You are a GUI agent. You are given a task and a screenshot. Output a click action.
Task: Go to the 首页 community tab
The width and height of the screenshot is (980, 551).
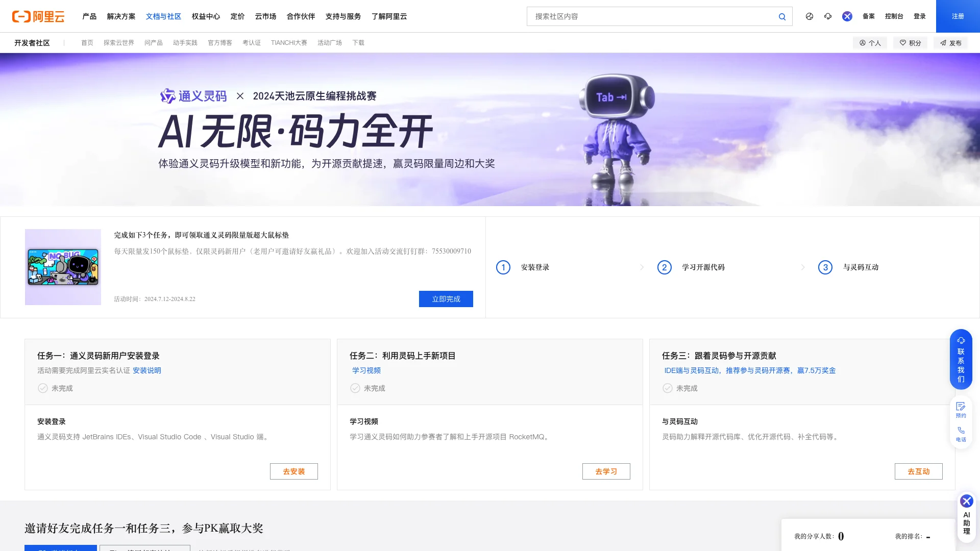tap(87, 43)
